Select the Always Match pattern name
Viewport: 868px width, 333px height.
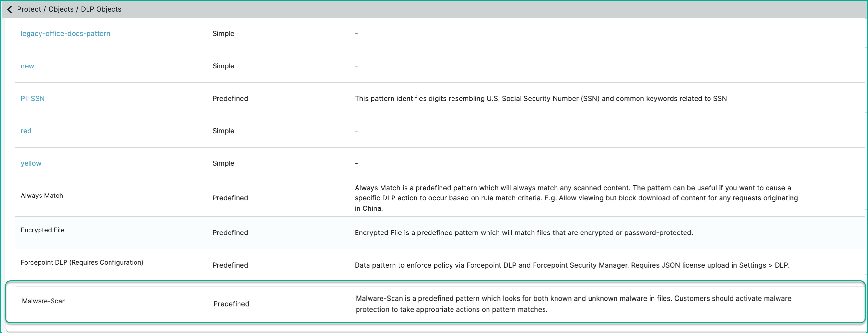(x=42, y=196)
